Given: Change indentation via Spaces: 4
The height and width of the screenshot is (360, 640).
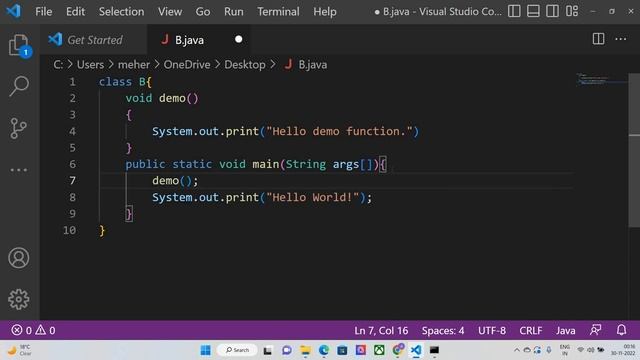Looking at the screenshot, I should click(x=443, y=330).
